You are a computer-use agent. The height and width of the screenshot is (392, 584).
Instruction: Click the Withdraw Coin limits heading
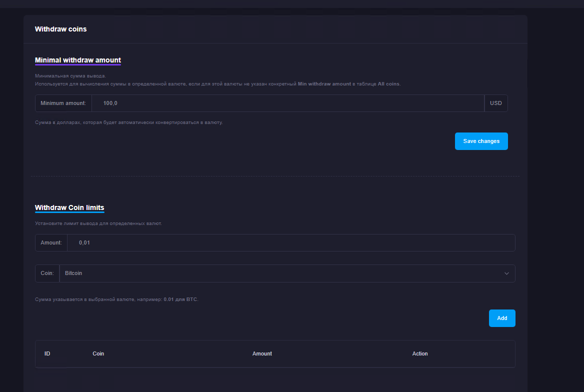click(69, 208)
